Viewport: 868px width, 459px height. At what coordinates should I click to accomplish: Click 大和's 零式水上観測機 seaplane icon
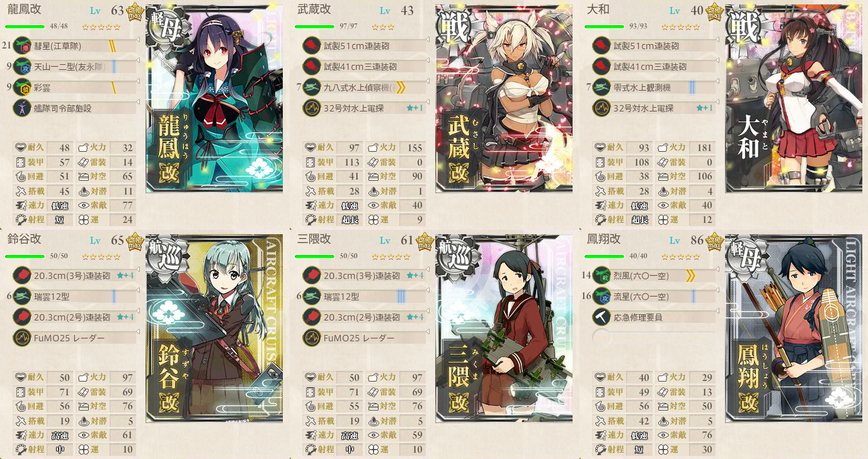(602, 88)
